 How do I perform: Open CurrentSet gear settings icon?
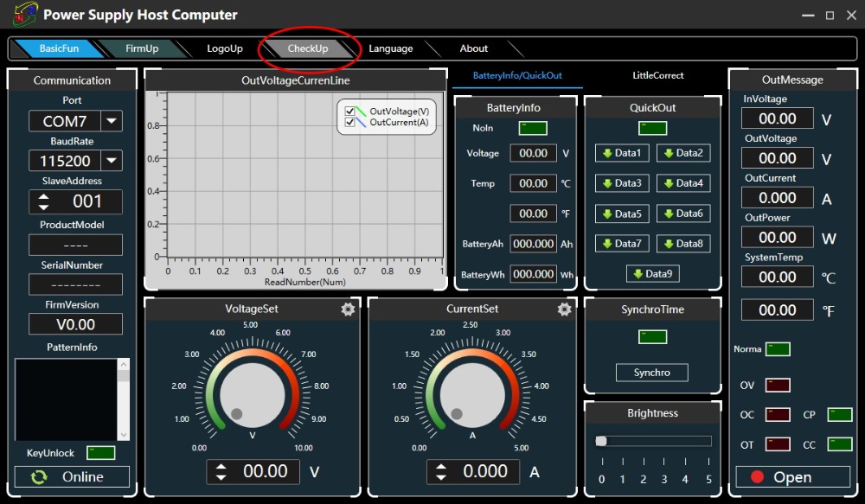[x=564, y=309]
